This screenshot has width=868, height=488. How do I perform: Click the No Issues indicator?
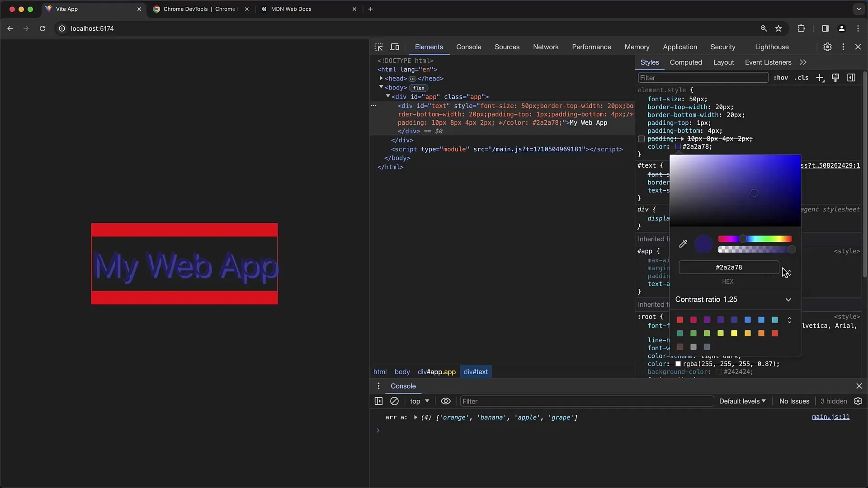794,401
